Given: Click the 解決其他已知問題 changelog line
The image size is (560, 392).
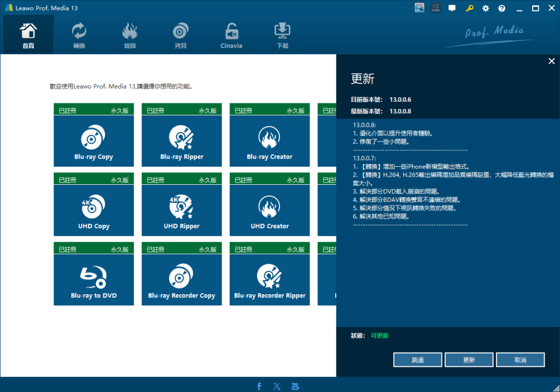Looking at the screenshot, I should (381, 217).
